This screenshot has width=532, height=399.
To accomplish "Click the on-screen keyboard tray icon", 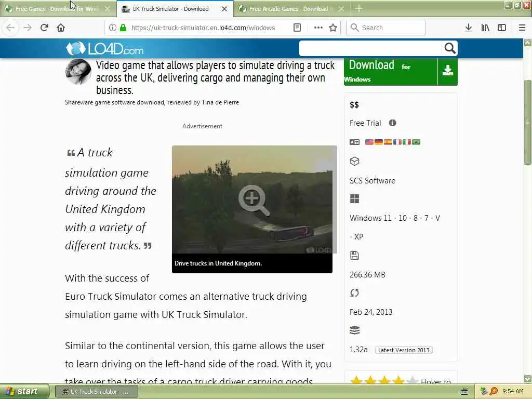I will coord(464,392).
